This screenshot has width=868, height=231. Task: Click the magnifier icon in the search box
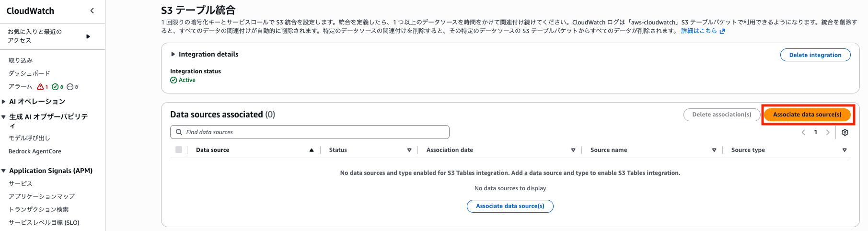pos(179,132)
